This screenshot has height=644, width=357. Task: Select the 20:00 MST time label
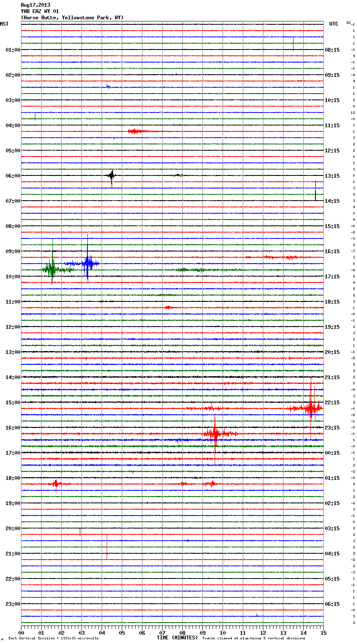13,529
